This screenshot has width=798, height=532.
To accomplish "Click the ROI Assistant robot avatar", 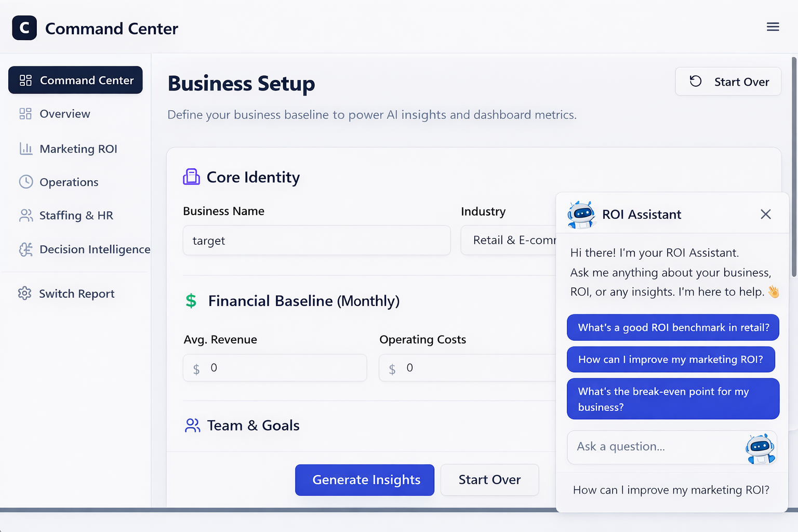I will pos(581,214).
